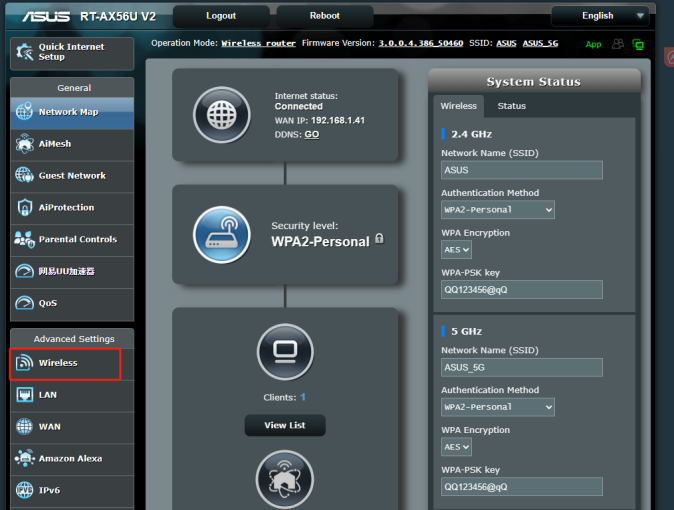Click the WAN IP 192.168.1.41 text

click(338, 120)
